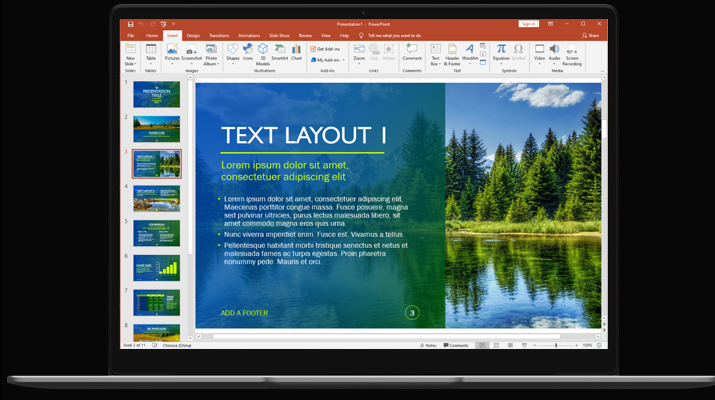Insert Icons from the Illustrations group
This screenshot has width=715, height=400.
(x=248, y=53)
